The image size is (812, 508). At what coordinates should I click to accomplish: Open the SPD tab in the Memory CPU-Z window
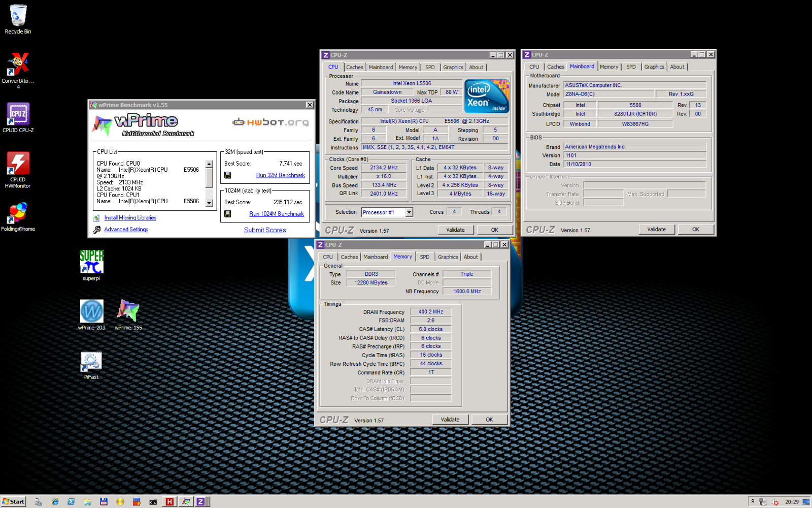425,257
